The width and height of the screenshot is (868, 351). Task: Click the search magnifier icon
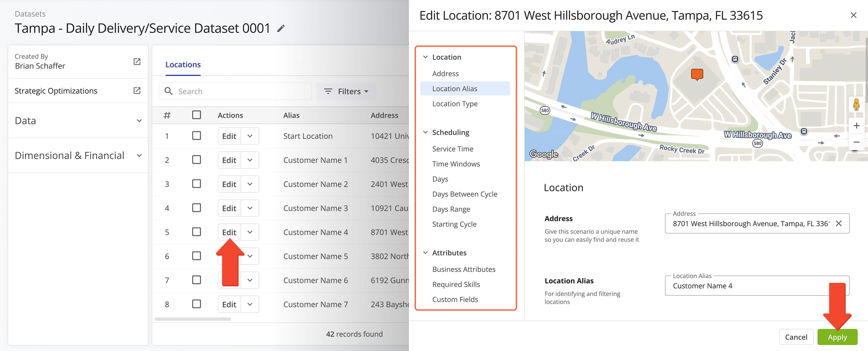[x=168, y=91]
